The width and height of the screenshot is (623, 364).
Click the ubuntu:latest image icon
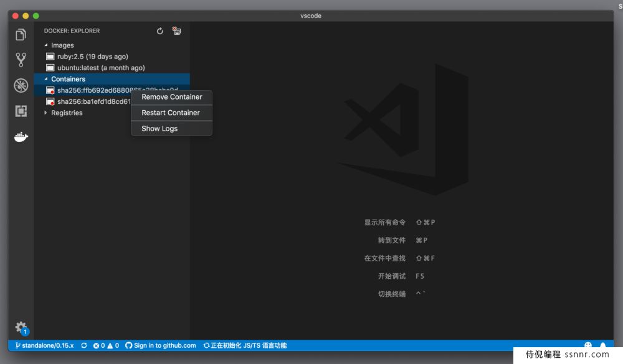click(50, 68)
